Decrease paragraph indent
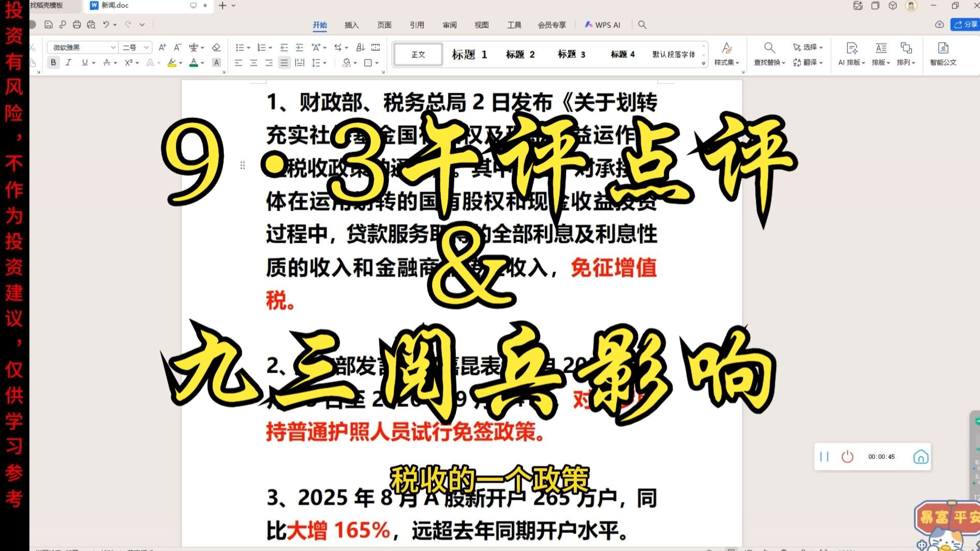The height and width of the screenshot is (551, 980). click(x=284, y=47)
